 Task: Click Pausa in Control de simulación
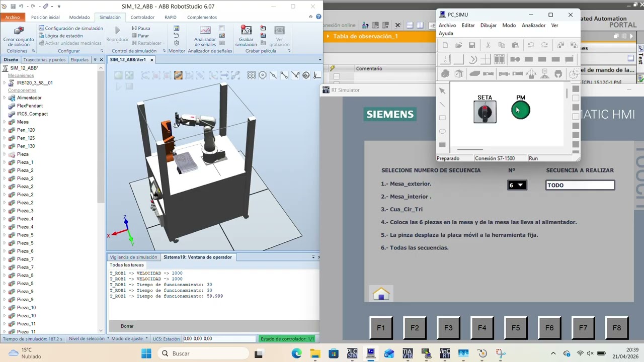click(x=141, y=29)
